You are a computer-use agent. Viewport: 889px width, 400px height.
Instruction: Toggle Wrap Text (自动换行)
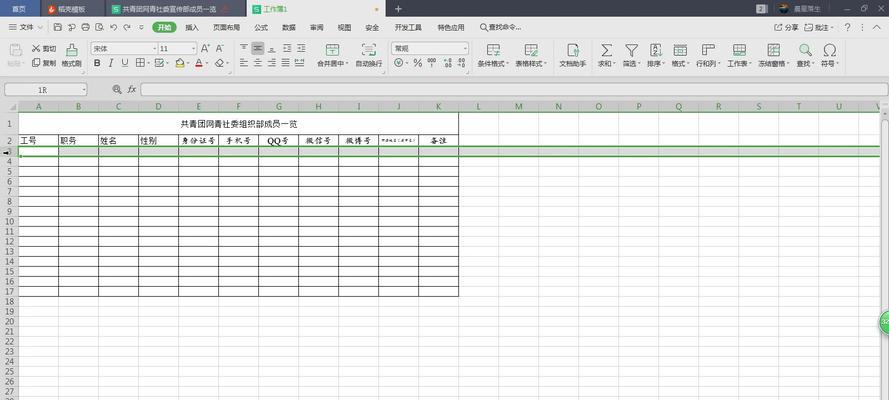tap(369, 50)
